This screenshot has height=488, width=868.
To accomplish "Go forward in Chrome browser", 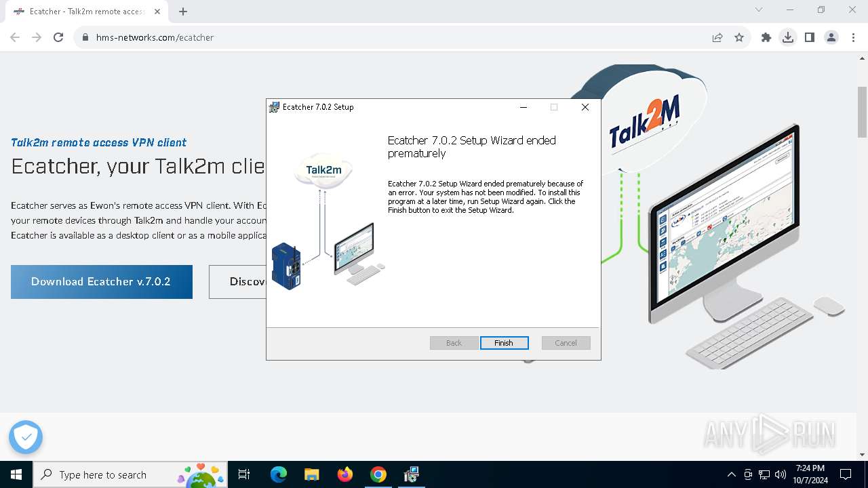I will click(37, 37).
